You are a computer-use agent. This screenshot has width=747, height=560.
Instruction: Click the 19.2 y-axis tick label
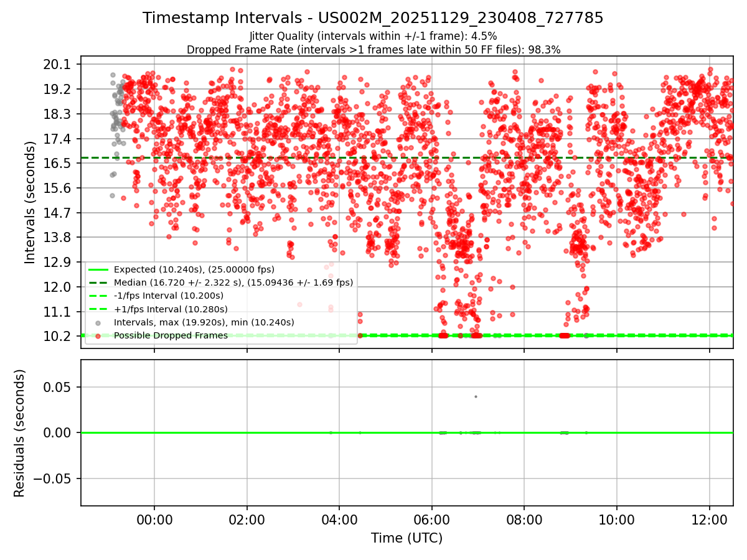pyautogui.click(x=58, y=90)
